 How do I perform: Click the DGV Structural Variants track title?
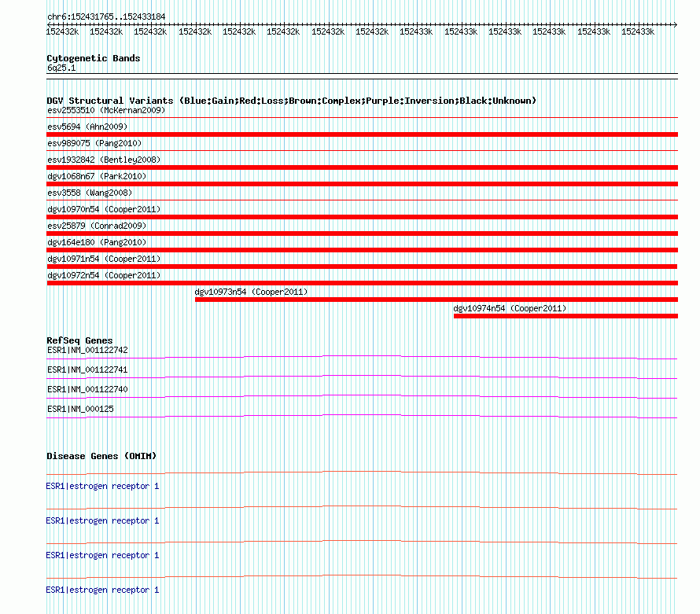(x=292, y=101)
